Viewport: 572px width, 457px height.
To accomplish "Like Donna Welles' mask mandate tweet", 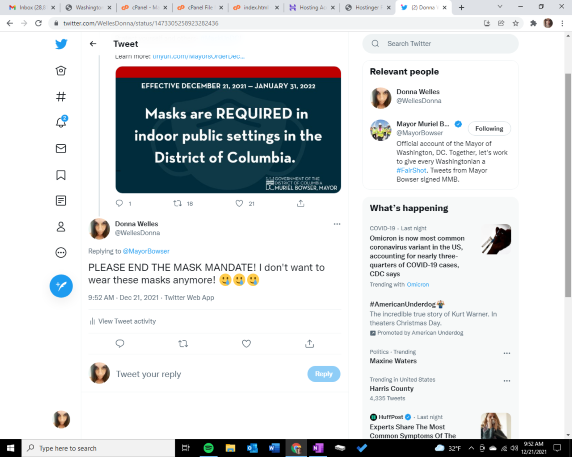I will [247, 344].
